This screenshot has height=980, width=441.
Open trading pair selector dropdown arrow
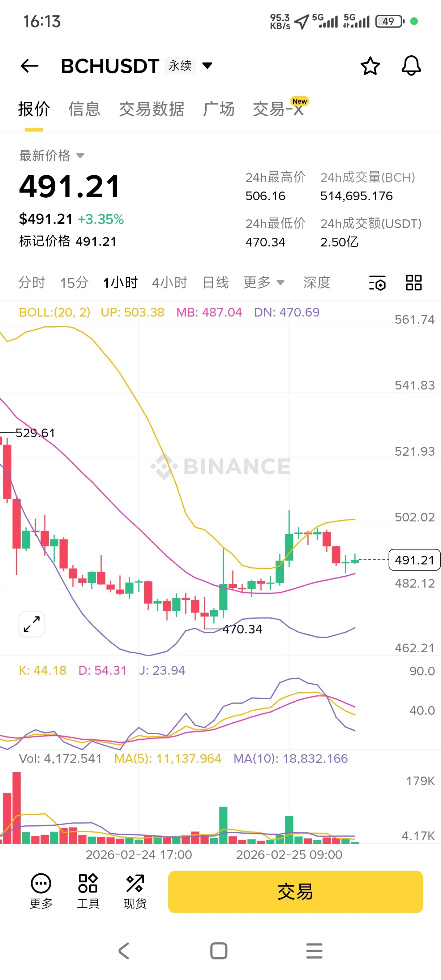[207, 66]
